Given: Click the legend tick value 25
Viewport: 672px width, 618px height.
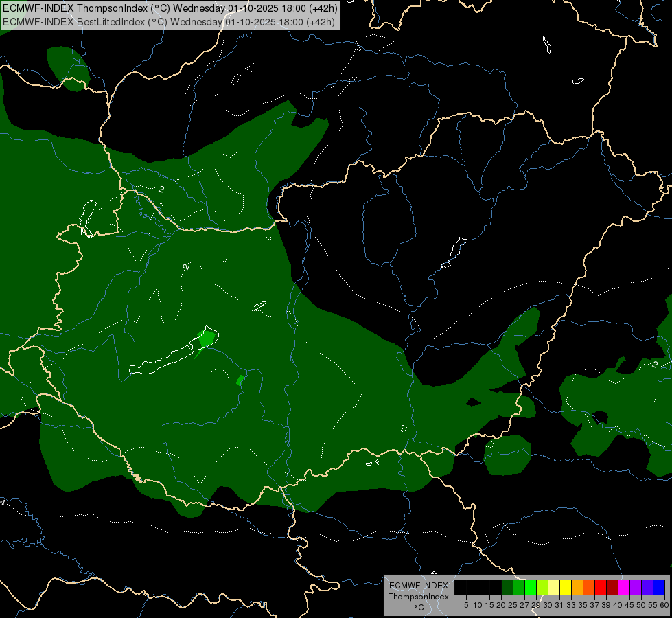Looking at the screenshot, I should point(513,605).
